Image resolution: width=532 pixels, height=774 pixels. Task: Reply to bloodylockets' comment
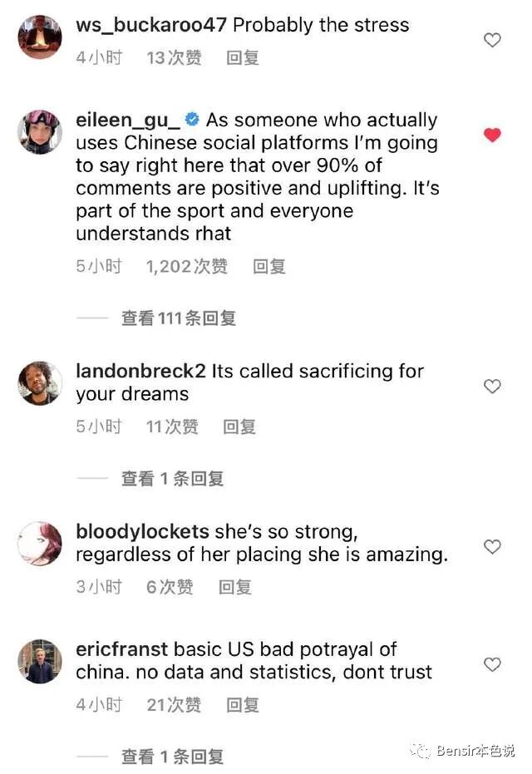pyautogui.click(x=235, y=587)
